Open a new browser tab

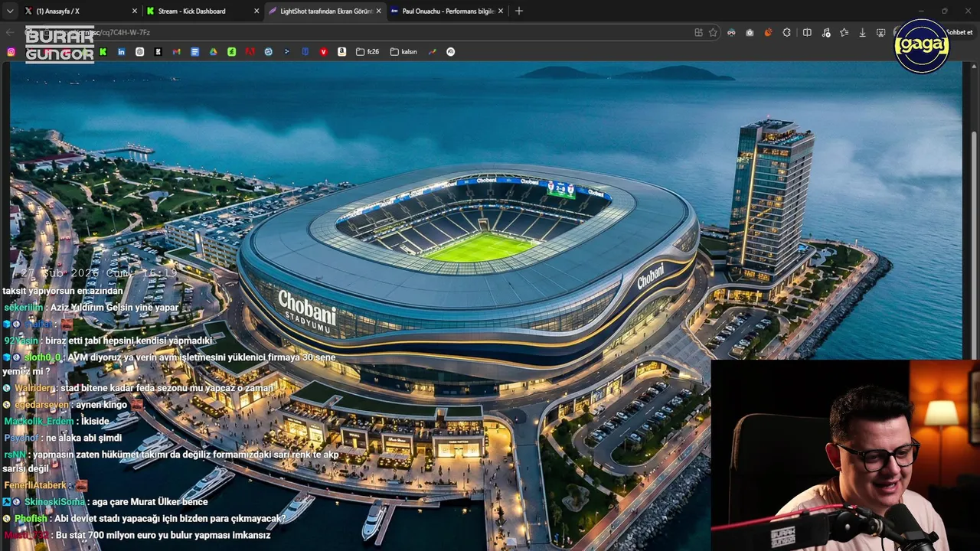pos(519,11)
